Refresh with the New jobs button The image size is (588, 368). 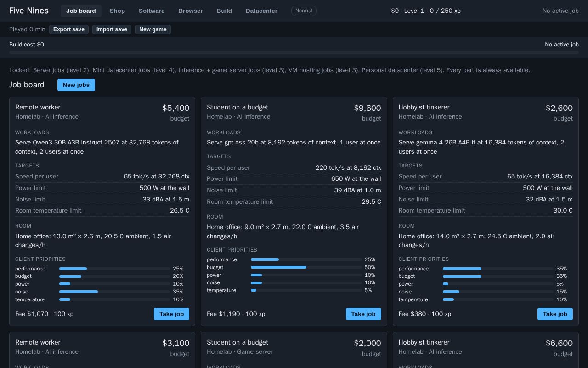(76, 85)
